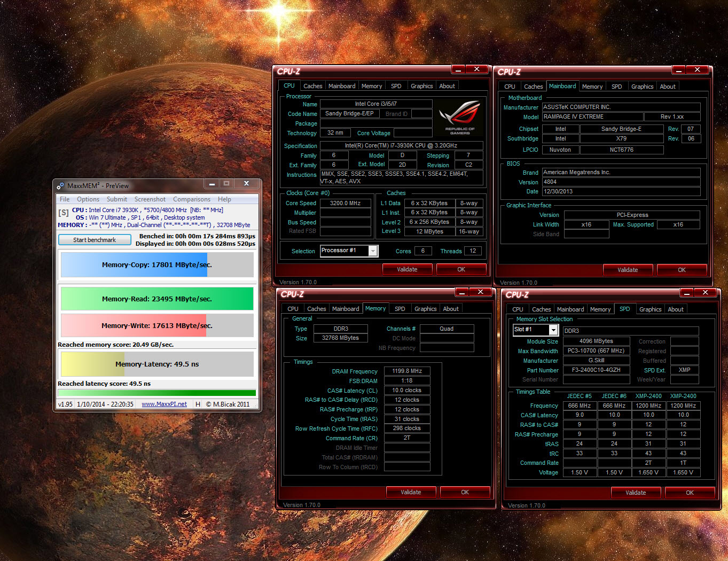
Task: Click OK in the Memory window
Action: 465,492
